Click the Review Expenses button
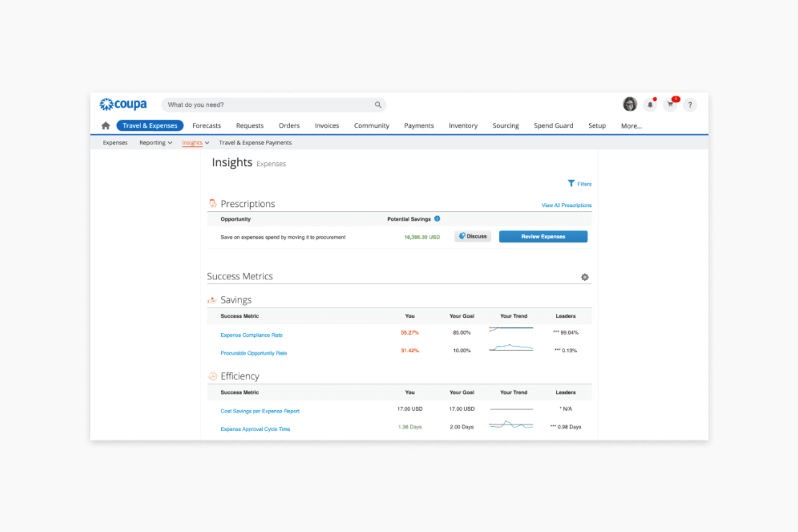Image resolution: width=798 pixels, height=532 pixels. coord(543,236)
